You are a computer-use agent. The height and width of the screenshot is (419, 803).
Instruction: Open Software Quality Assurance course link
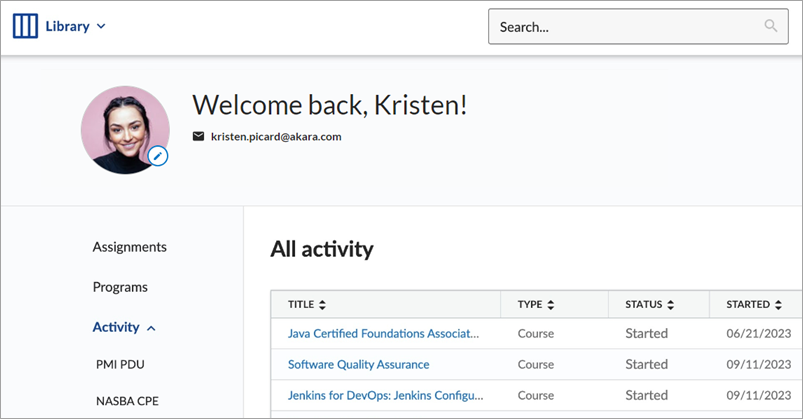point(358,364)
